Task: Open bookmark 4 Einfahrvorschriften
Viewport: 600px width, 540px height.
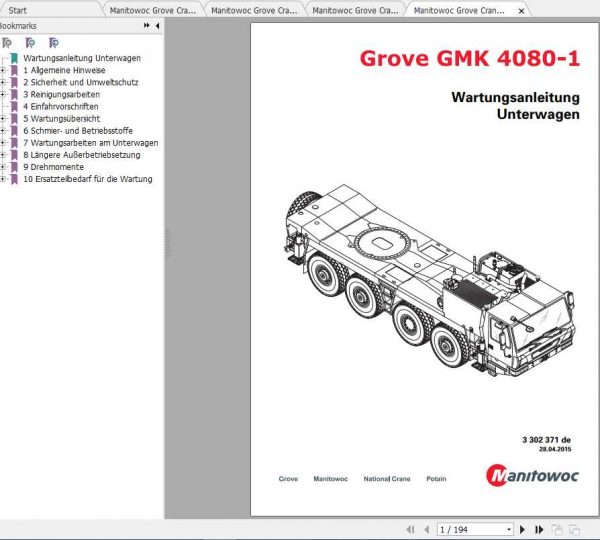Action: click(61, 106)
